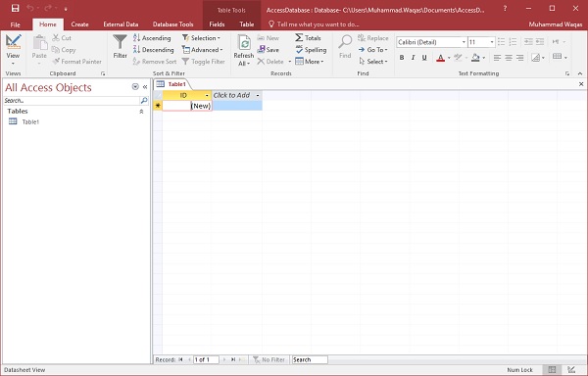Run the Spelling check
Image resolution: width=588 pixels, height=376 pixels.
pyautogui.click(x=311, y=49)
